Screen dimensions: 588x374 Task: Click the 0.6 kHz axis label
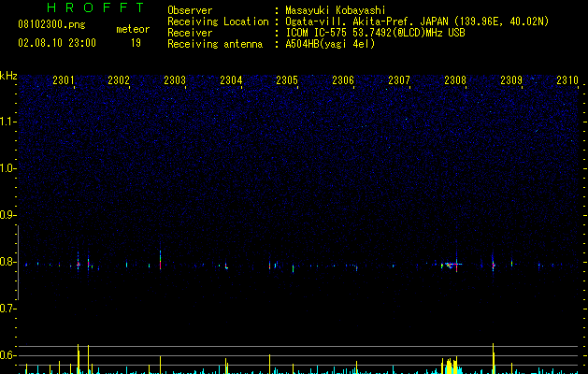(7, 355)
